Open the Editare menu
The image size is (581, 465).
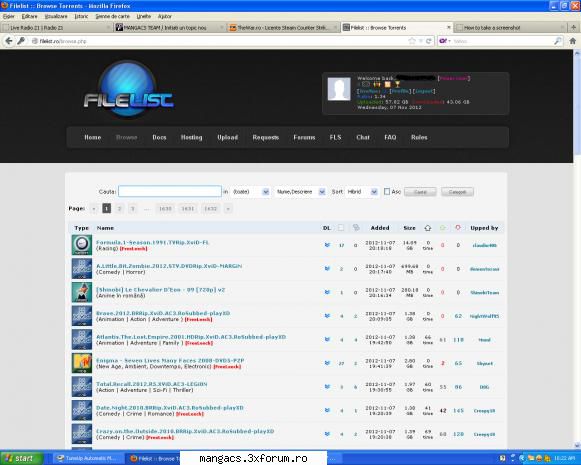coord(29,16)
